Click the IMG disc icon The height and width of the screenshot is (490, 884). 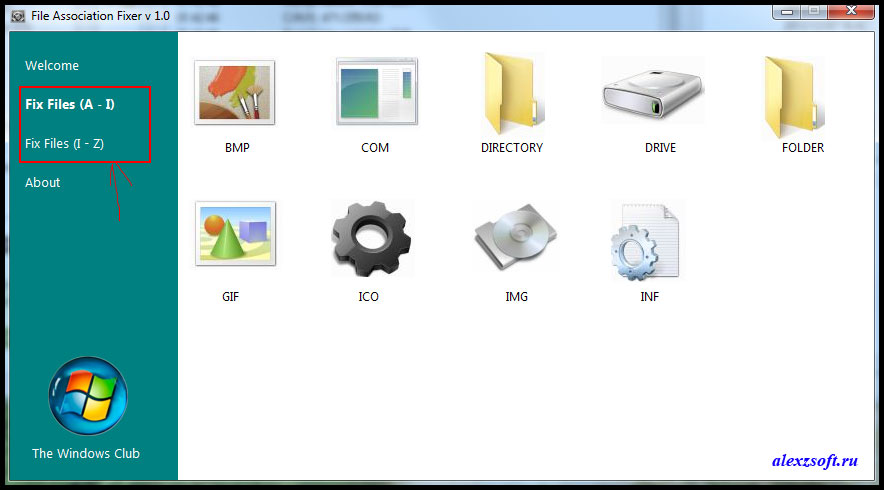pyautogui.click(x=516, y=237)
